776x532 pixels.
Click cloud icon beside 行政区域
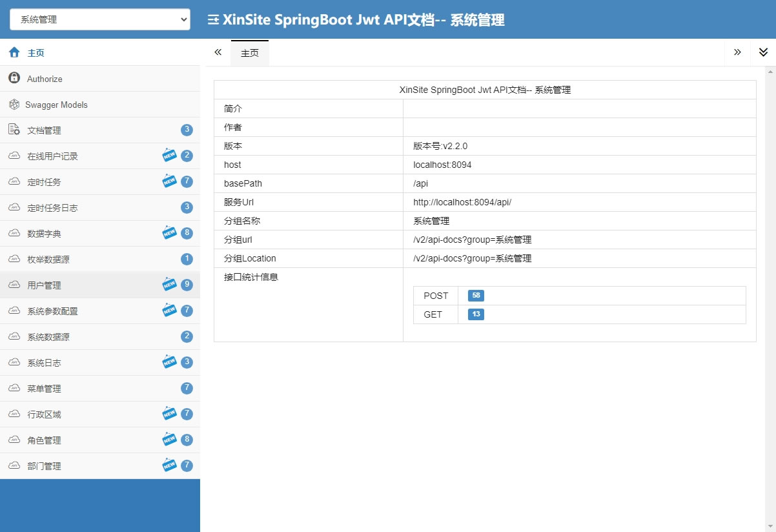point(14,414)
